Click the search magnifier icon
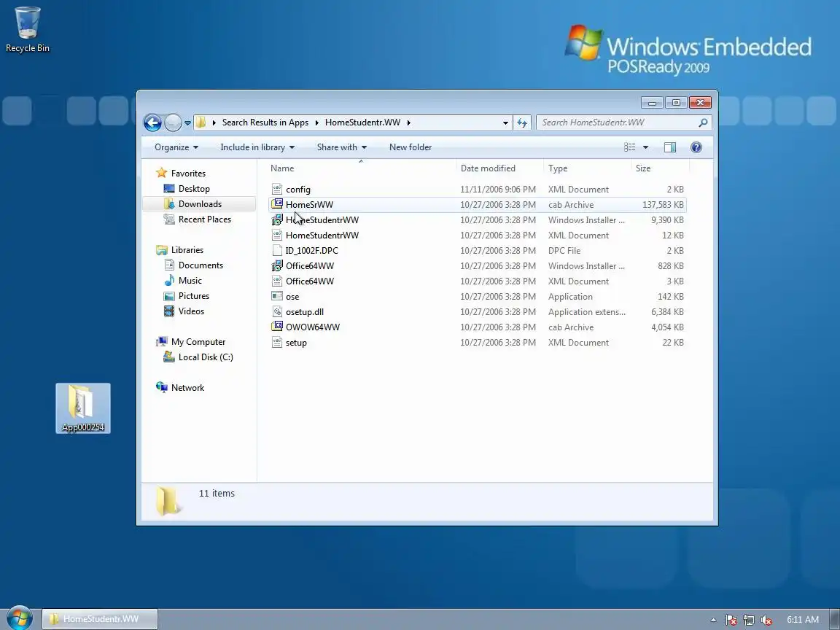 point(703,122)
